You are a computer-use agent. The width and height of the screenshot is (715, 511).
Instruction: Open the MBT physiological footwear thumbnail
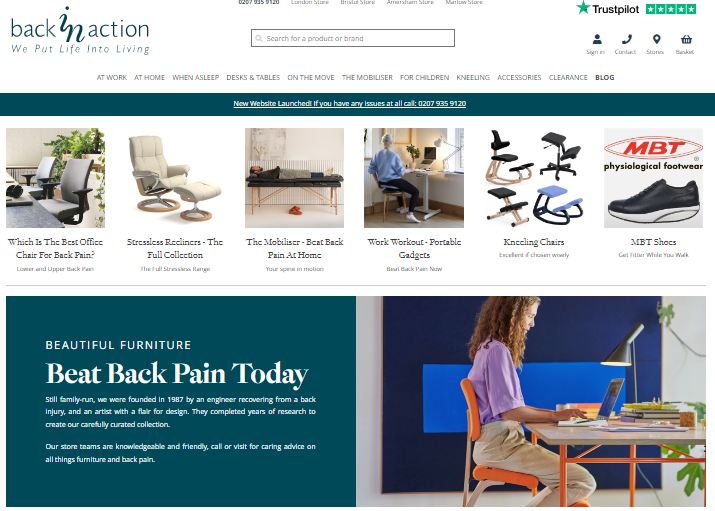point(653,178)
